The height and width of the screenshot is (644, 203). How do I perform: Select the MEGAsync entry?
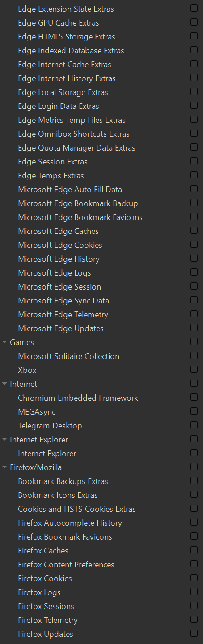click(x=37, y=412)
